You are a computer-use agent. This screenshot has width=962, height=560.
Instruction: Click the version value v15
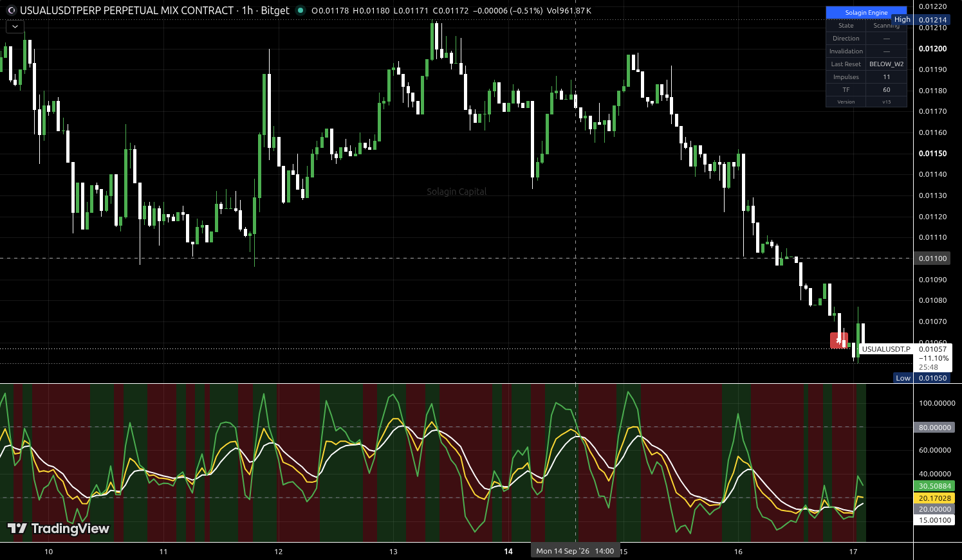(x=886, y=102)
